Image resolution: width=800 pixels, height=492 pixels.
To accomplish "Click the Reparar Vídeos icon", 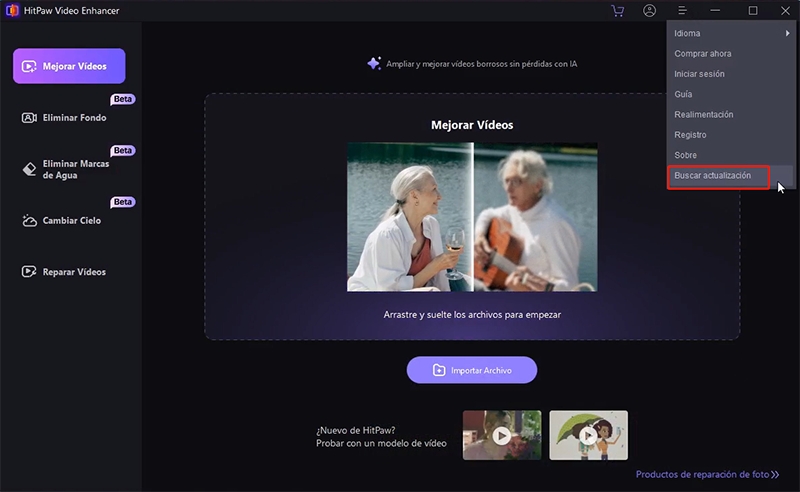I will pyautogui.click(x=29, y=272).
